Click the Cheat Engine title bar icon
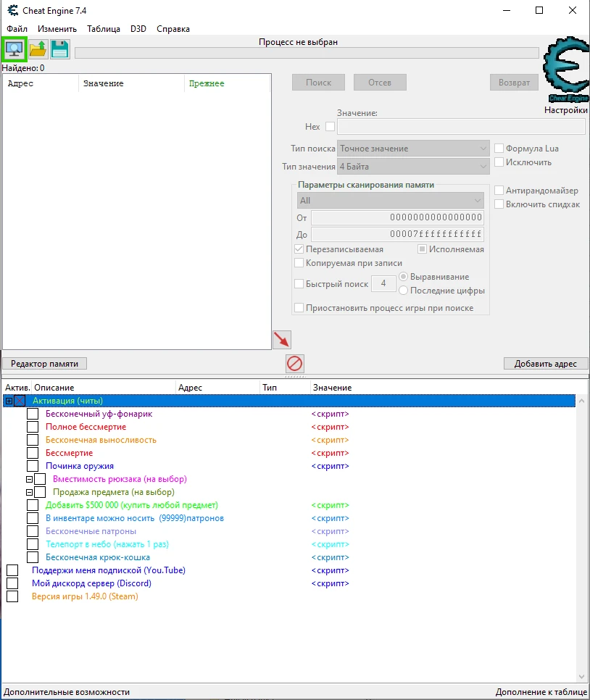The height and width of the screenshot is (700, 590). click(x=12, y=10)
